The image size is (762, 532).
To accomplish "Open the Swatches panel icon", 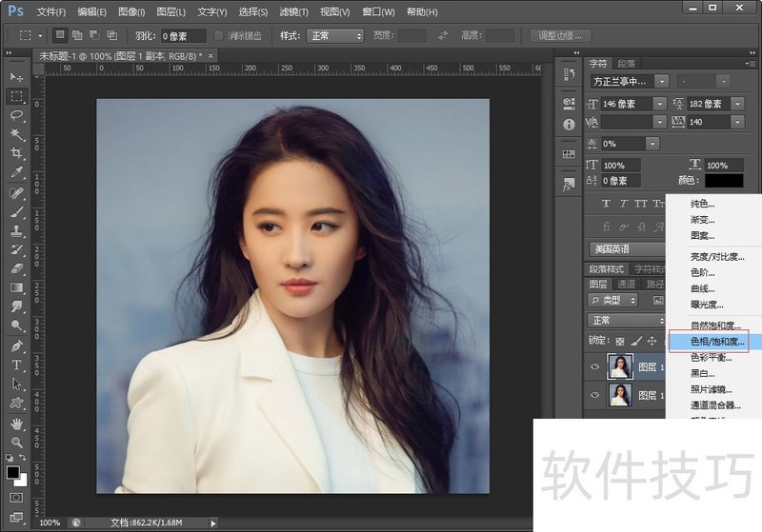I will (x=569, y=154).
